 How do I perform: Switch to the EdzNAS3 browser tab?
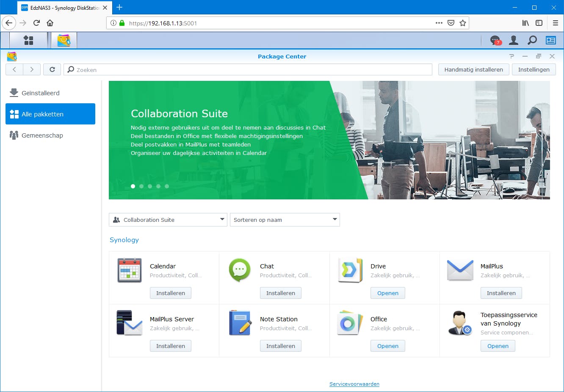pyautogui.click(x=64, y=8)
